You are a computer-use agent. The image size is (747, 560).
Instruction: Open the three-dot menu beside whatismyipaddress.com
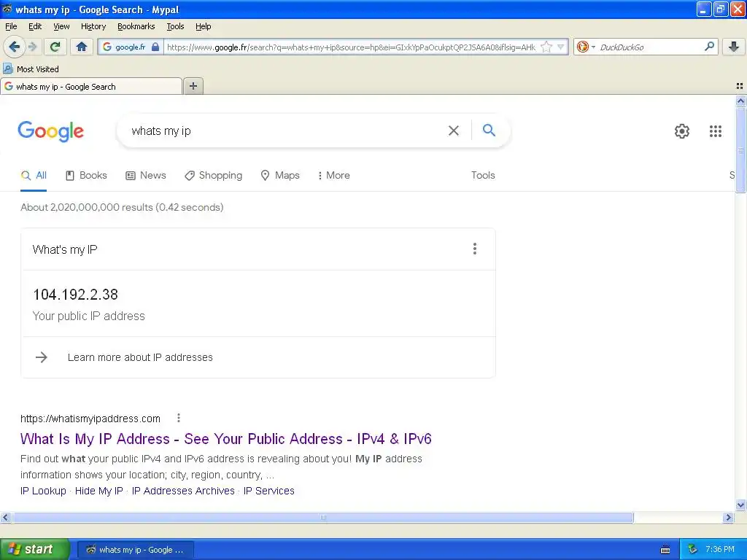[179, 418]
